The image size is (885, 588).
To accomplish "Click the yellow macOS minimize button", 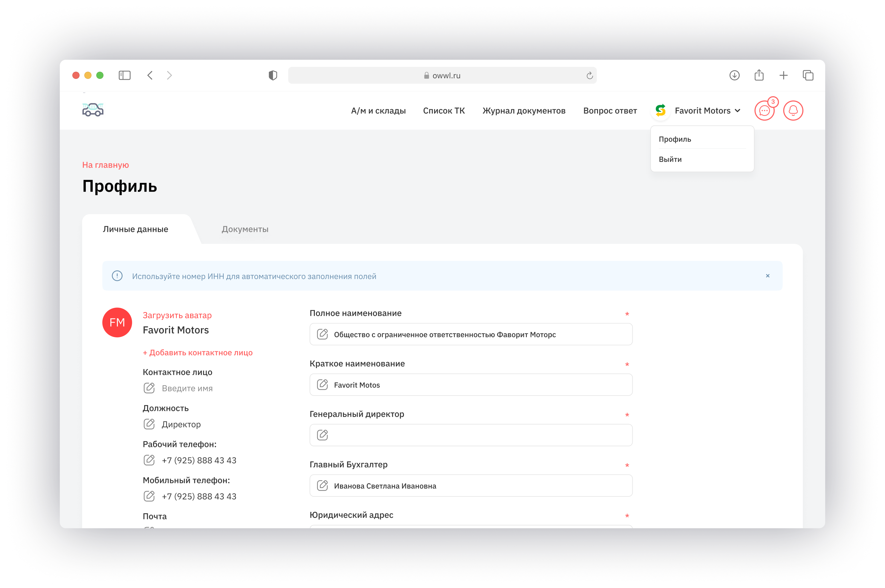I will pos(88,75).
